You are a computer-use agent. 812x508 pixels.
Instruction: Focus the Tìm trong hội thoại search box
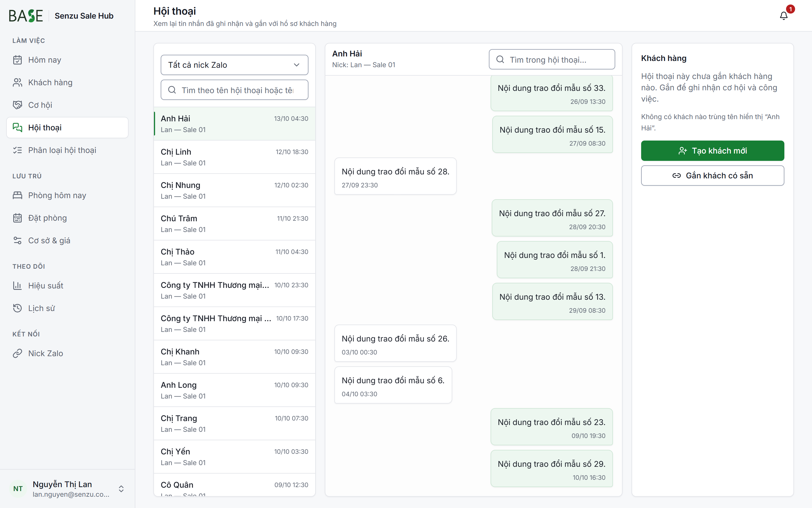[552, 60]
